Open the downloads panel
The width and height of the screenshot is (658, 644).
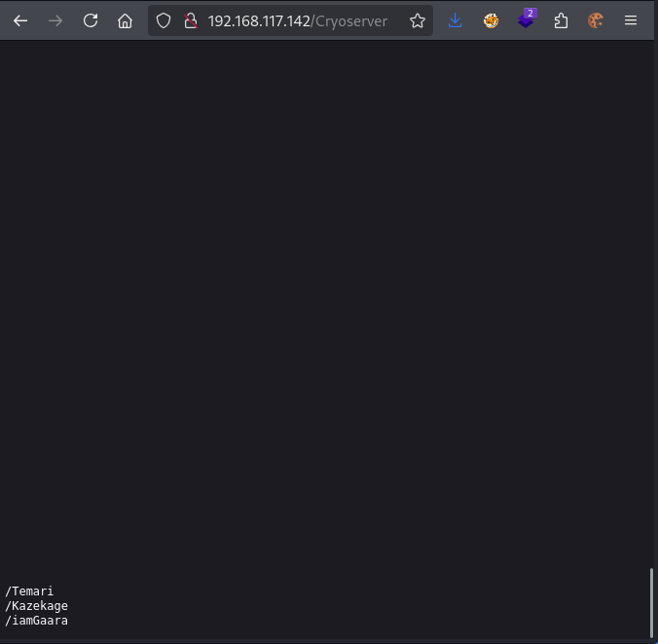click(x=455, y=20)
